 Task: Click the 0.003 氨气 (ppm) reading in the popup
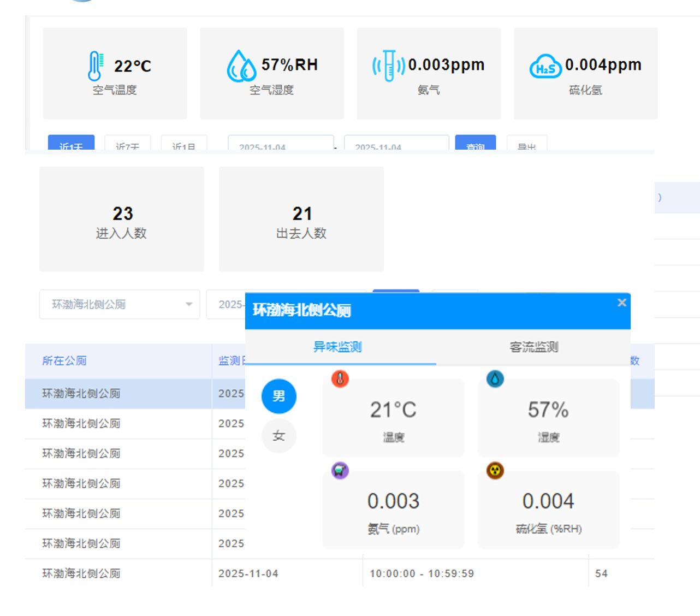point(393,501)
